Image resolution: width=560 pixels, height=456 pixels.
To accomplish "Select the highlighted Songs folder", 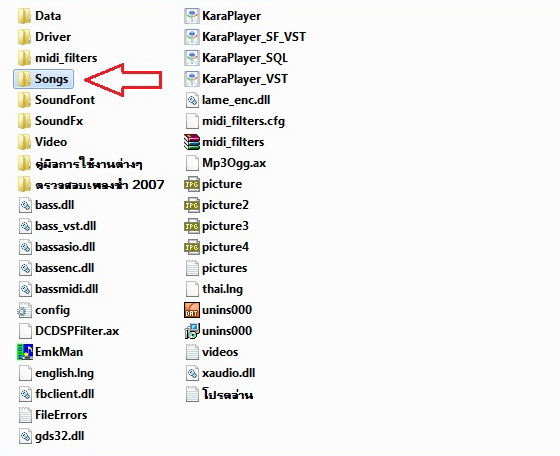I will pyautogui.click(x=44, y=79).
